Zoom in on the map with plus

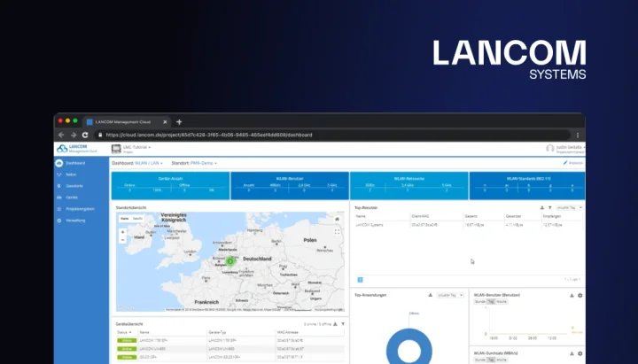click(123, 232)
